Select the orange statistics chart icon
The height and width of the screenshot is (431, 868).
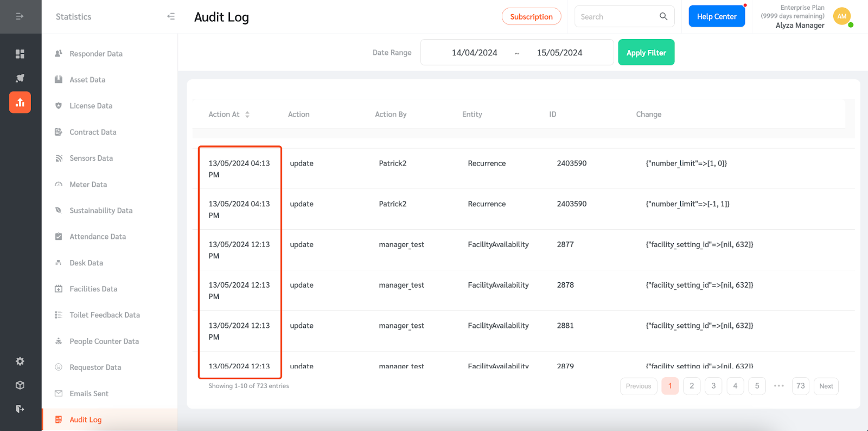20,102
